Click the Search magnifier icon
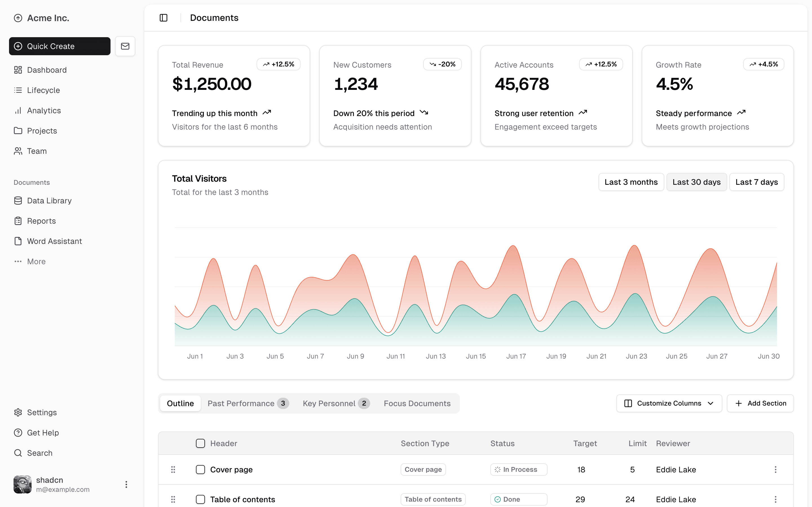Screen dimensions: 812x507 click(x=18, y=453)
